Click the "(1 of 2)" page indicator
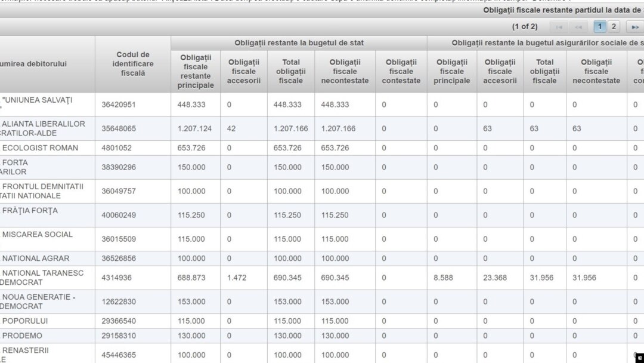This screenshot has width=644, height=363. pos(525,27)
